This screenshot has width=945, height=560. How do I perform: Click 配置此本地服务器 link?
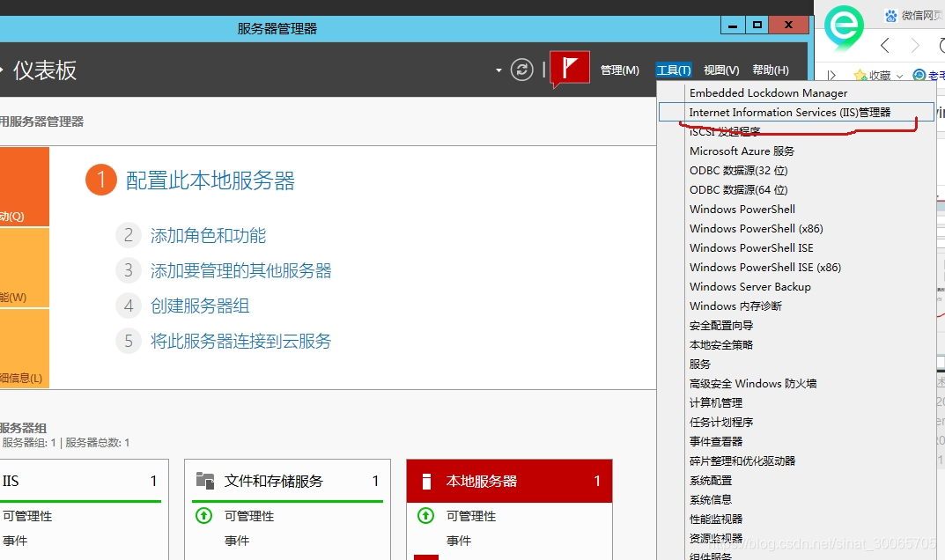210,181
